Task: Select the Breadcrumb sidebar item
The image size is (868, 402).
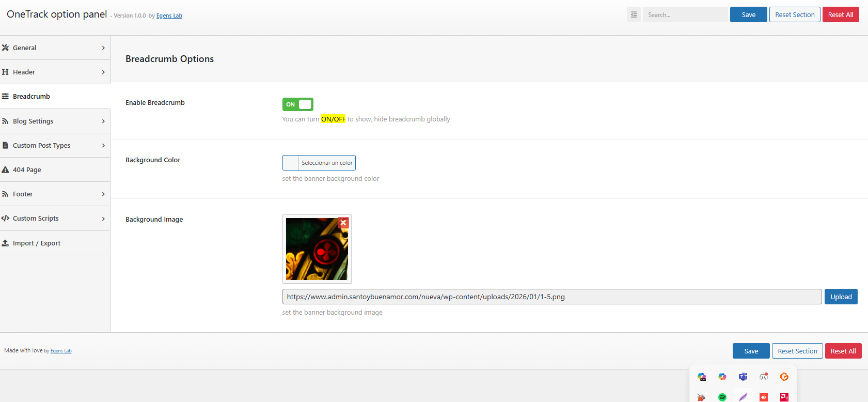Action: click(31, 97)
